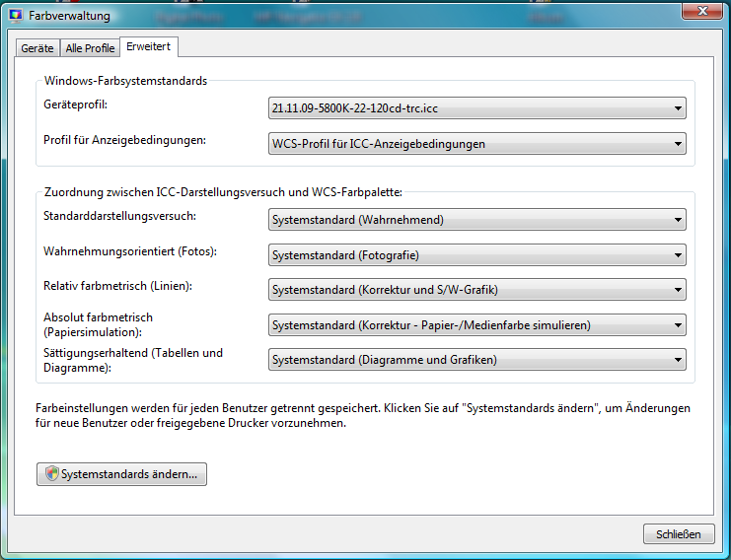This screenshot has width=731, height=560.
Task: Click the Windows-Farbsystemstandards group heading
Action: (125, 81)
